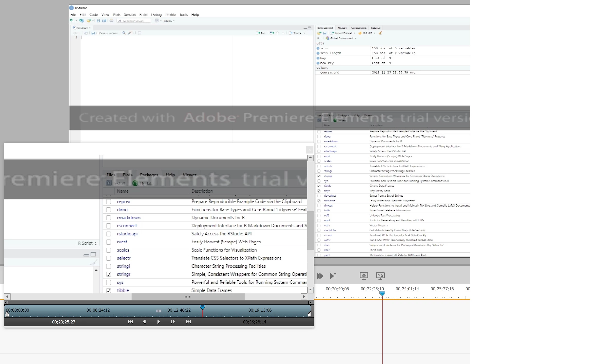Image resolution: width=592 pixels, height=364 pixels.
Task: Step back one frame in preview
Action: 144,322
